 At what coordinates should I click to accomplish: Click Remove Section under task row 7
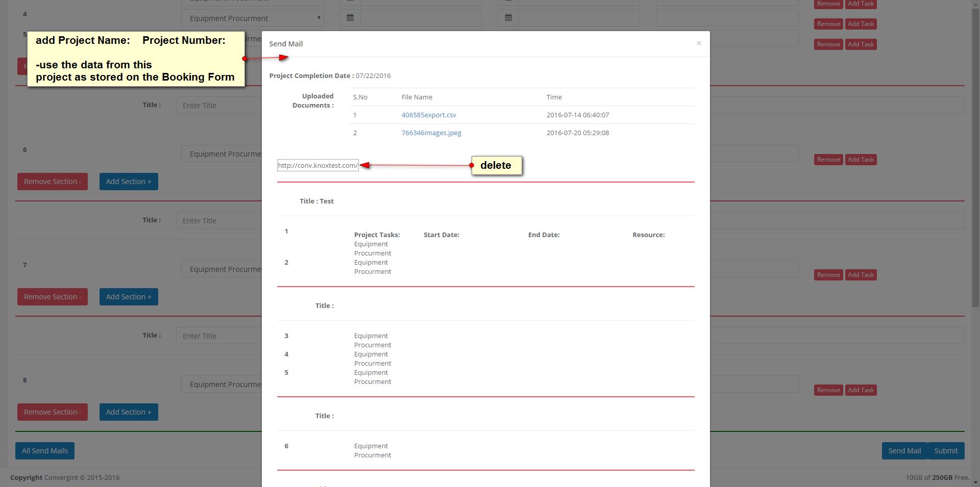(53, 297)
